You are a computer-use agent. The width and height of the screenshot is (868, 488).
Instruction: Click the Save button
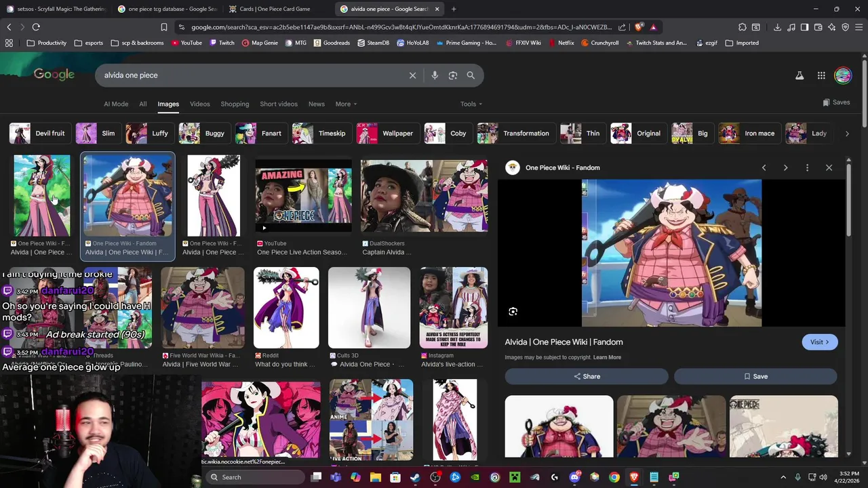click(755, 376)
